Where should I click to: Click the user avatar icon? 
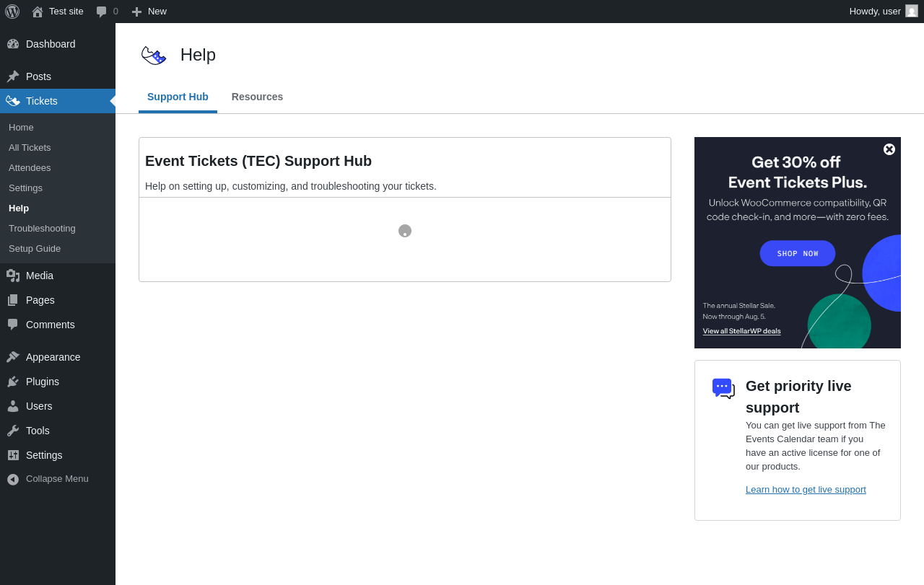click(912, 11)
